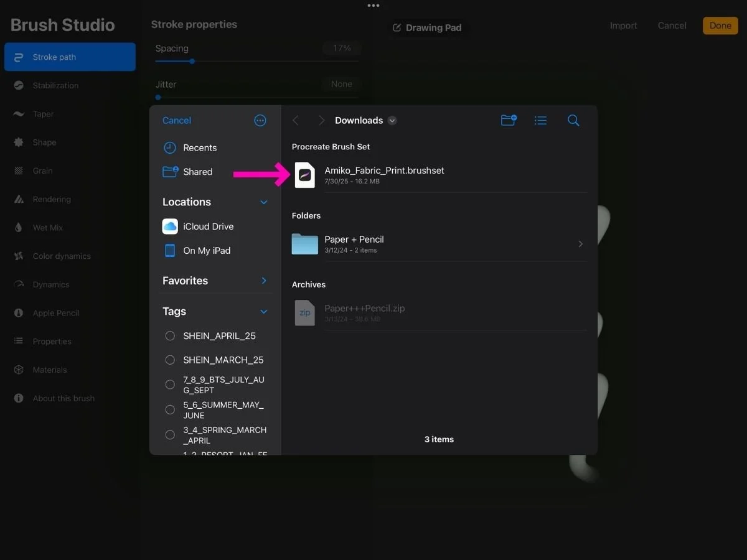Switch to list view icon
Screen dimensions: 747x560
point(541,121)
